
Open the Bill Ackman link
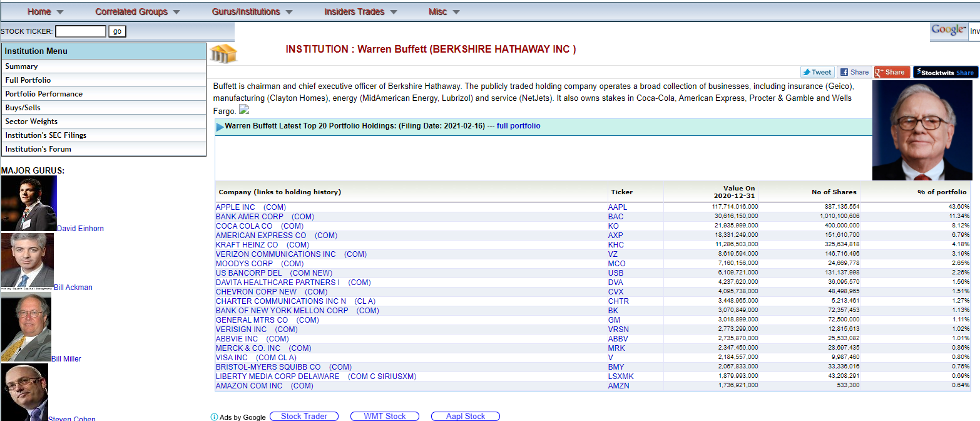(x=73, y=288)
